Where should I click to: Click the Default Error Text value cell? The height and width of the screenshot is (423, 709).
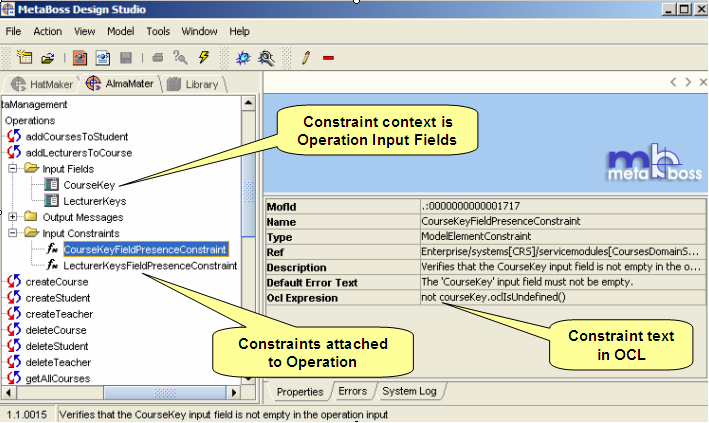563,282
